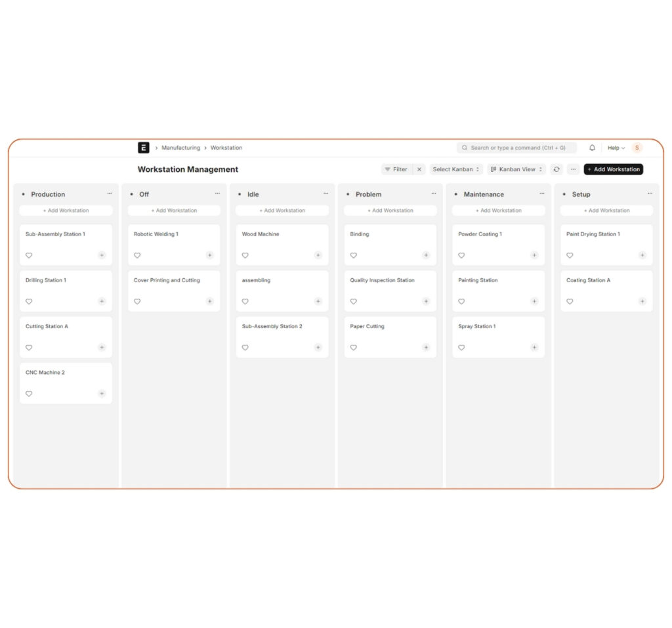This screenshot has height=628, width=672.
Task: Click the plus icon on Robotic Welding 1 card
Action: (x=209, y=255)
